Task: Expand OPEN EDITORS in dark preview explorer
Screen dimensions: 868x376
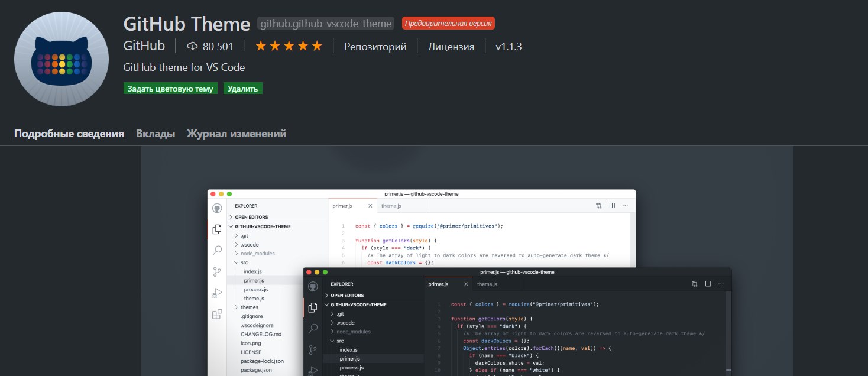Action: tap(347, 296)
